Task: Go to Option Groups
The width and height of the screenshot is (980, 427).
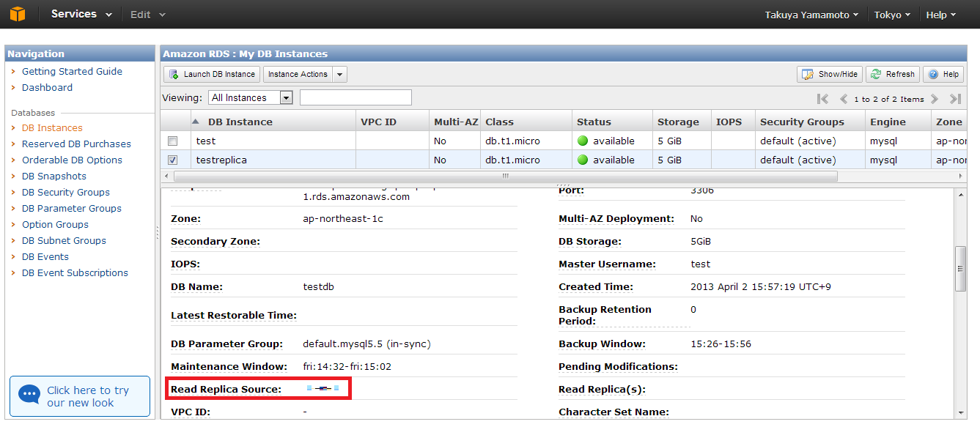Action: pyautogui.click(x=55, y=224)
